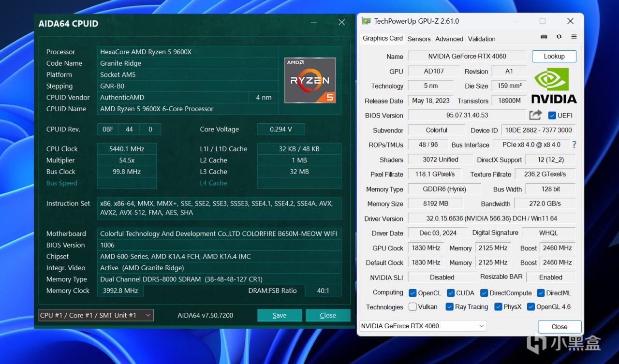Click the GPU-Z title bar app icon
Screen dimensions: 619x364
(x=366, y=21)
